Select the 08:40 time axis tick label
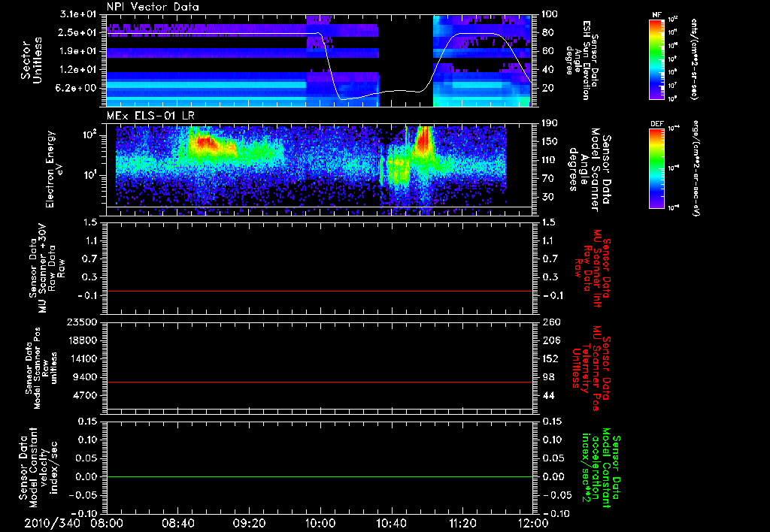 [178, 522]
